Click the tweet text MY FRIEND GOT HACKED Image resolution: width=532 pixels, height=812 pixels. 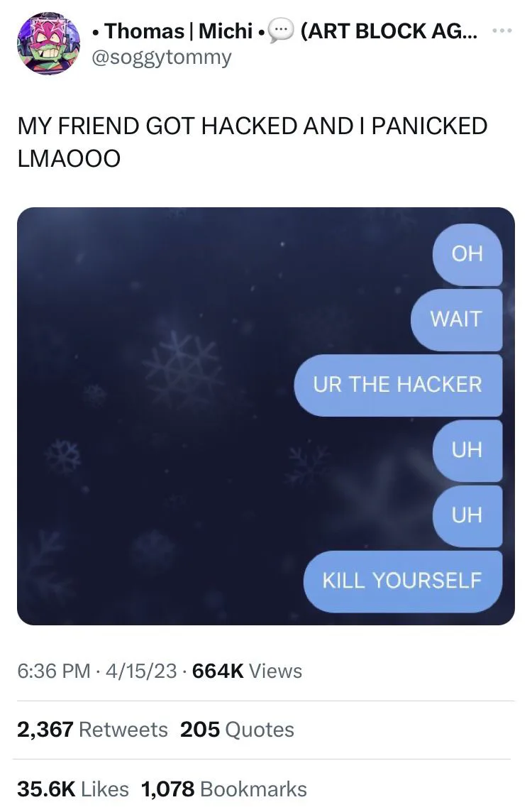[x=253, y=142]
